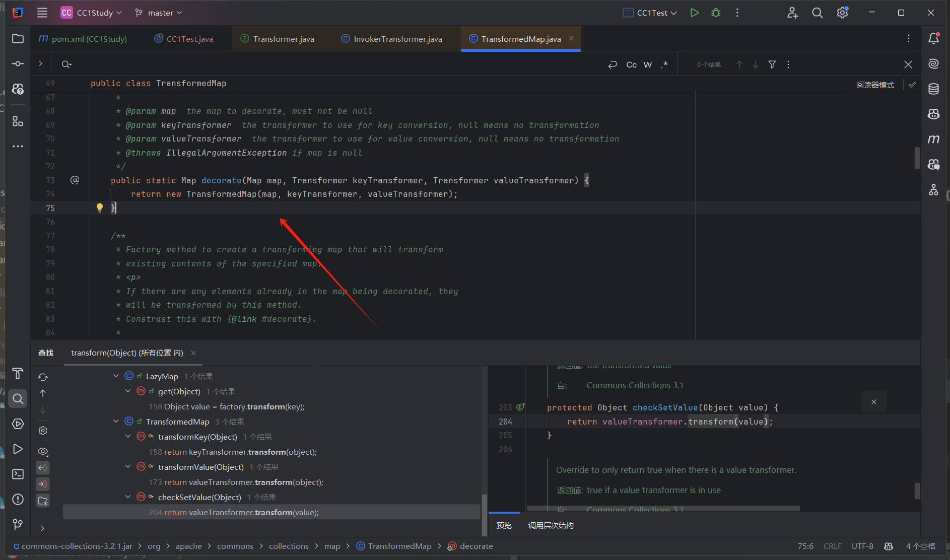Collapse LazyMap node in results

tap(116, 376)
